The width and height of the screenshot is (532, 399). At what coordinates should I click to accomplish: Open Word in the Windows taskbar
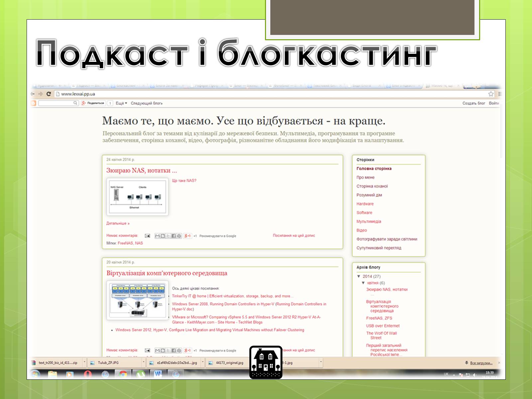coord(158,374)
